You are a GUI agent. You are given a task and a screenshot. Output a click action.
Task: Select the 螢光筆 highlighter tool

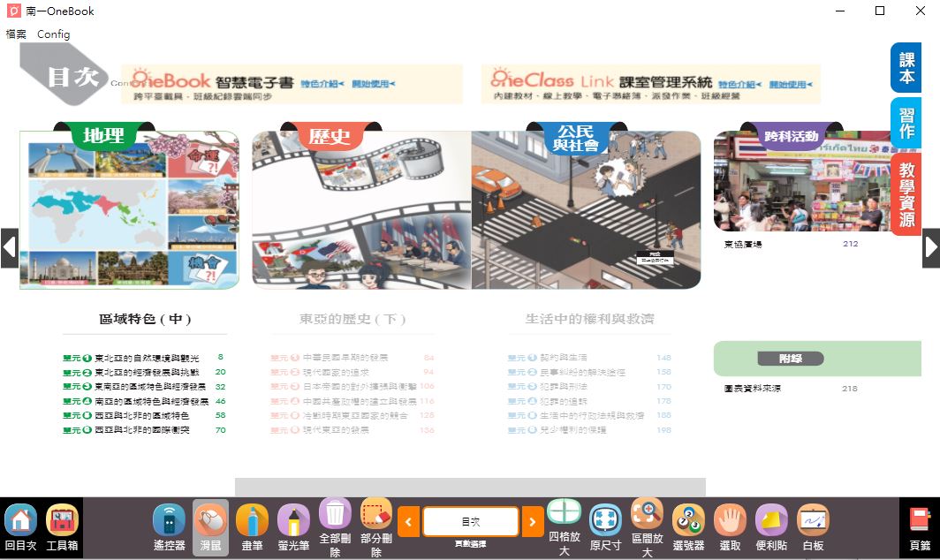pyautogui.click(x=293, y=527)
